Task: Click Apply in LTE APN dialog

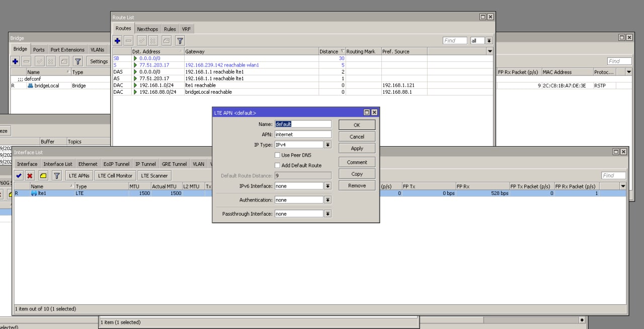Action: [x=357, y=149]
